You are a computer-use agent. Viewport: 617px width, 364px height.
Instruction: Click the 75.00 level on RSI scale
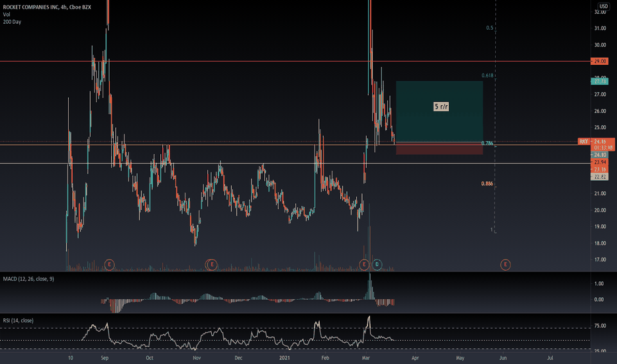point(600,326)
